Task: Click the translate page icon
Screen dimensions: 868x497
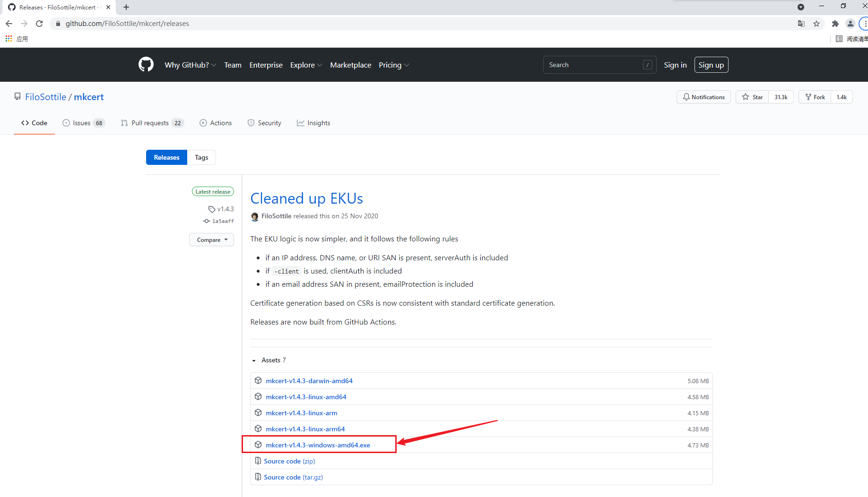Action: 801,24
